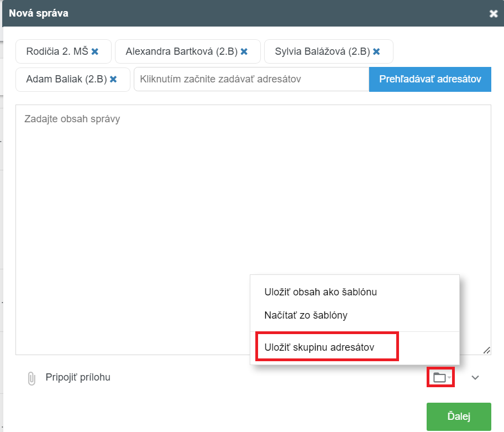Remove Adam Baliak (2.B) from recipients

(x=113, y=79)
